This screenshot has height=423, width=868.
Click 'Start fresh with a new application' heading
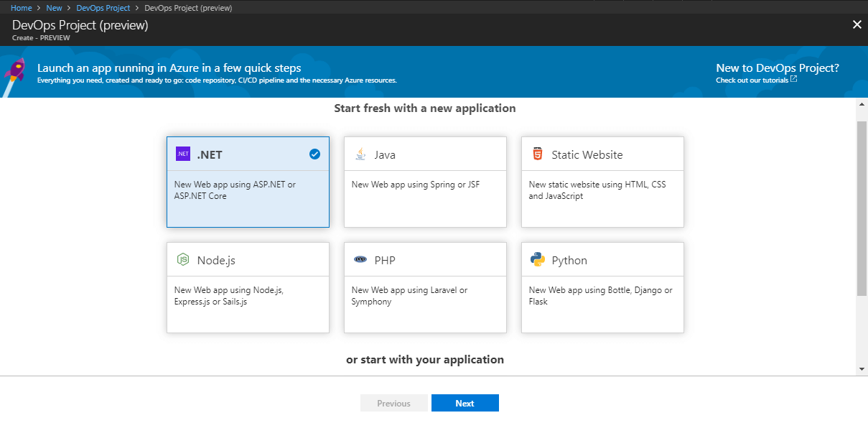click(425, 108)
